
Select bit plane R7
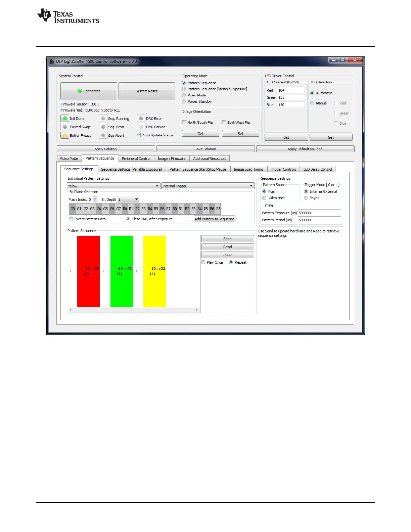tap(168, 209)
